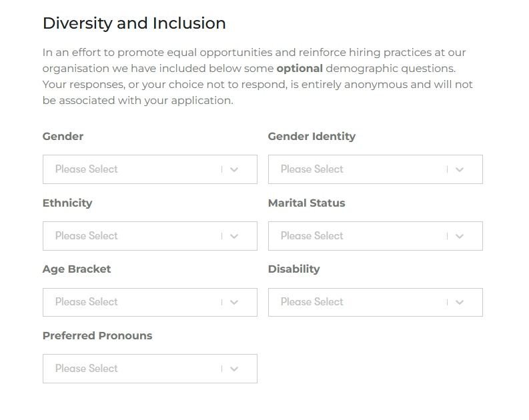
Task: Open the Marital Status 'Please Select' field
Action: pyautogui.click(x=312, y=236)
